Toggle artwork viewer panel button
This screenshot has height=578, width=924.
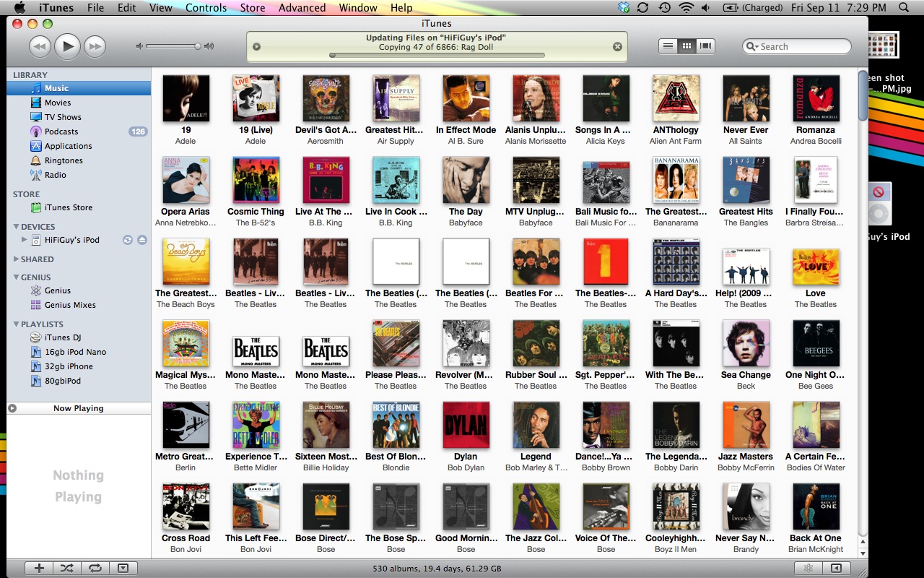click(123, 569)
